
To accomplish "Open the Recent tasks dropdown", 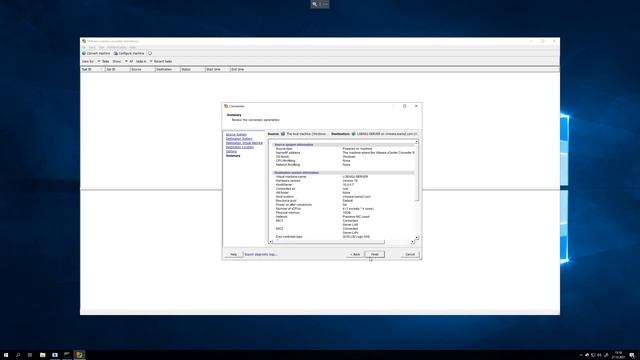I will [161, 61].
